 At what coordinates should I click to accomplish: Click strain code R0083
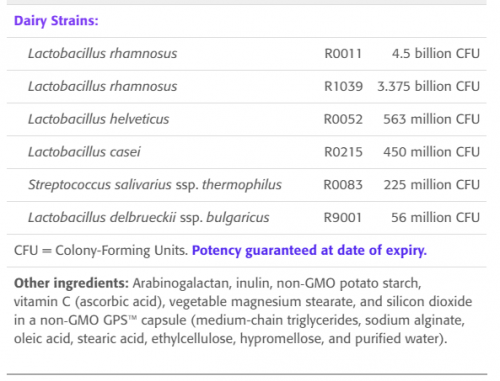pyautogui.click(x=343, y=185)
